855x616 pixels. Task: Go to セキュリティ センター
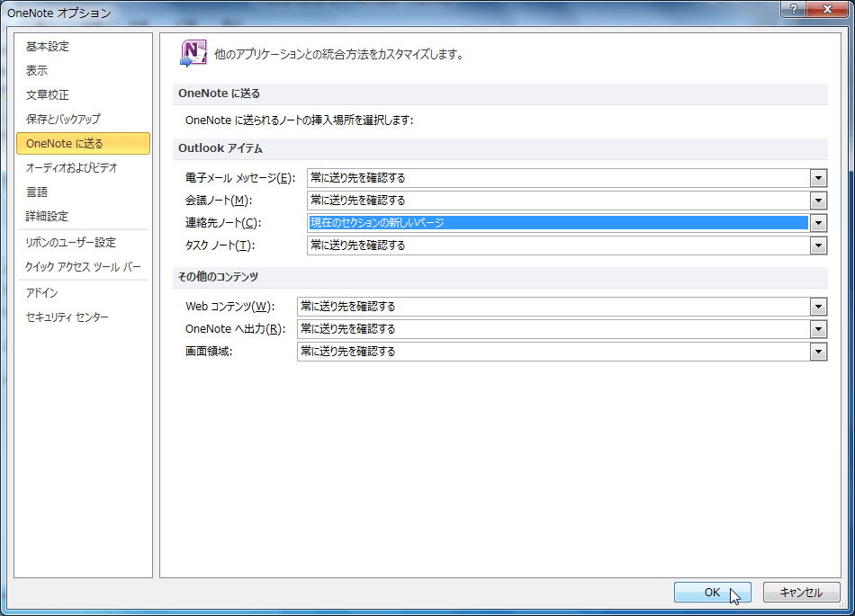tap(83, 317)
